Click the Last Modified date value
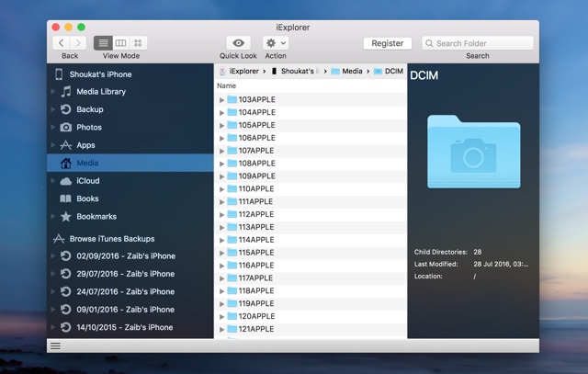Screen dimensions: 588x374 501,264
